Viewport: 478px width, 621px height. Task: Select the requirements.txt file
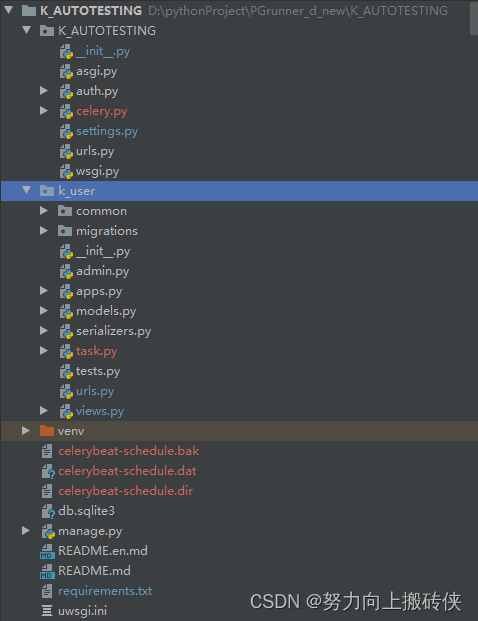click(x=105, y=591)
